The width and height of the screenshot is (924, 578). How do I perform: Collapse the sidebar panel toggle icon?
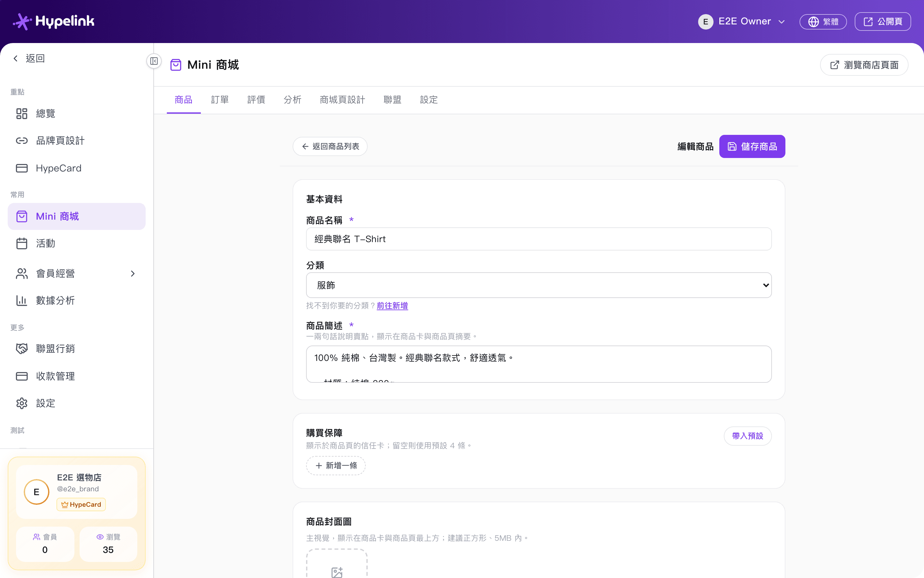(x=154, y=61)
